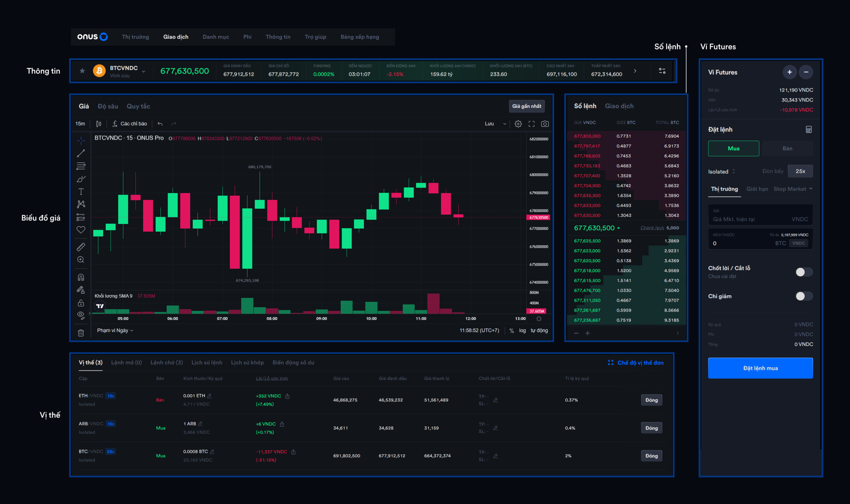Select Bán sell side
This screenshot has height=504, width=850.
pos(787,148)
